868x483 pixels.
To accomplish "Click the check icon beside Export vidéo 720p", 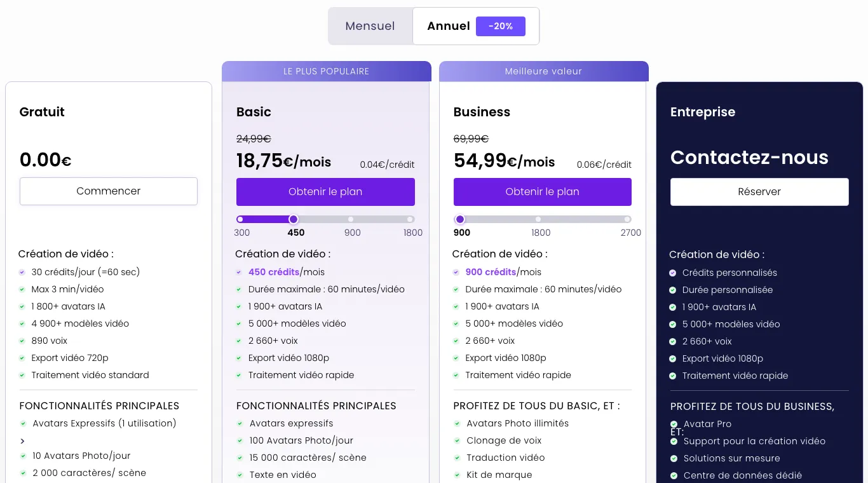I will click(23, 358).
